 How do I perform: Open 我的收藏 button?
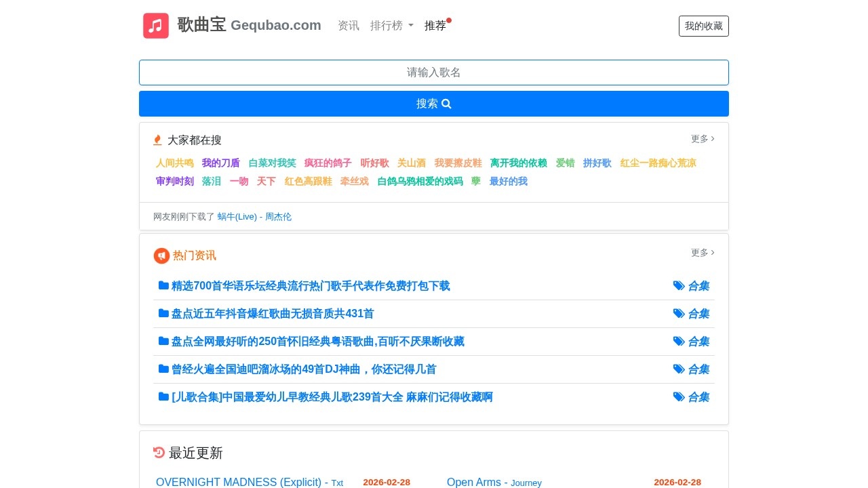pyautogui.click(x=703, y=26)
